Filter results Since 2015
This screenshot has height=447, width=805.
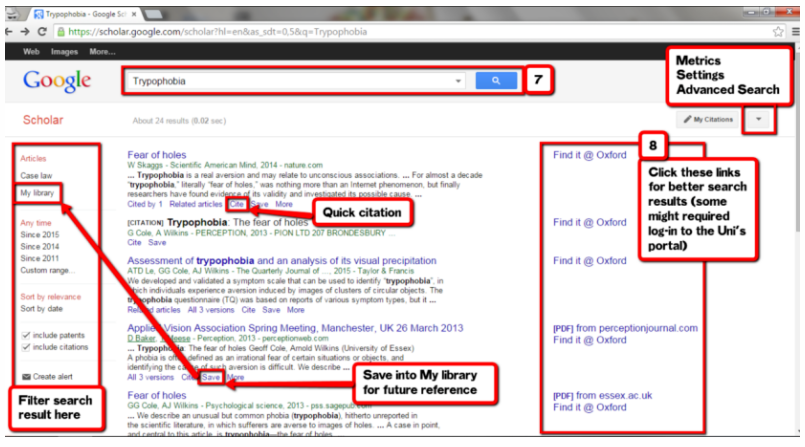40,235
